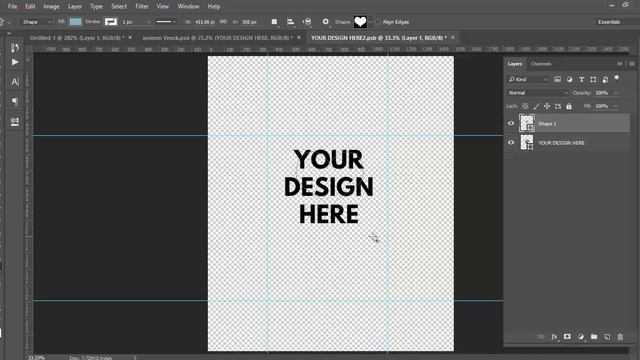Image resolution: width=640 pixels, height=360 pixels.
Task: Click the delete layer trash icon
Action: pyautogui.click(x=620, y=337)
